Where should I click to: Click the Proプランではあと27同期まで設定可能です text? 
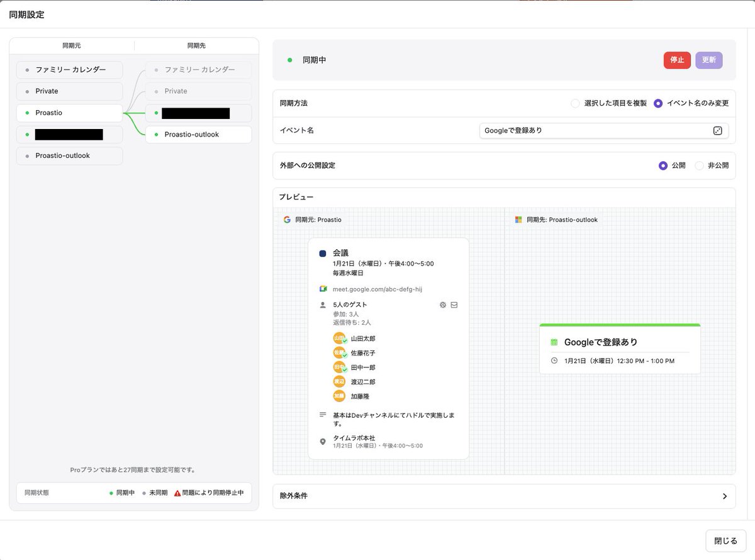point(133,470)
